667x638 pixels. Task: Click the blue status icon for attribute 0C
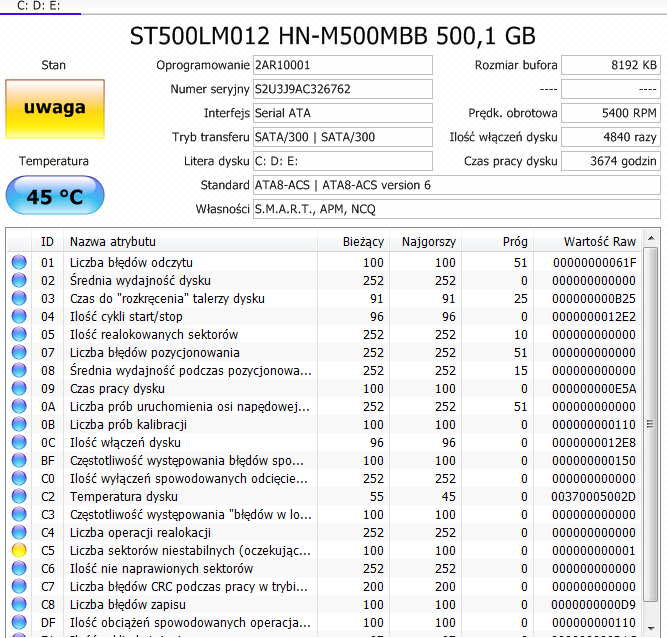[19, 442]
